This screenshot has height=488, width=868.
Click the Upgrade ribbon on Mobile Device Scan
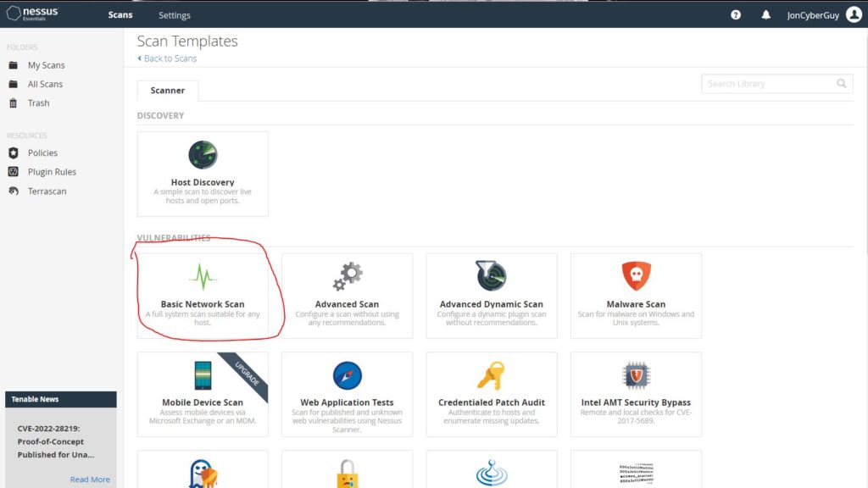point(247,373)
